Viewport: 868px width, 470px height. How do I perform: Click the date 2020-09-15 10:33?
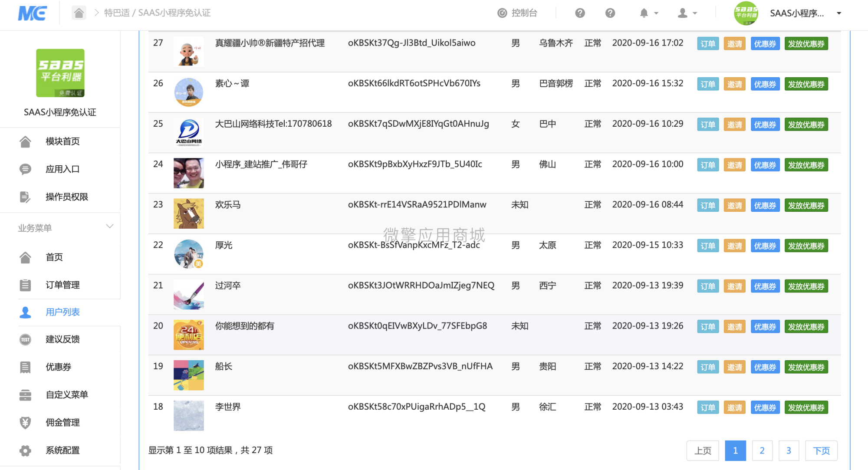[648, 245]
